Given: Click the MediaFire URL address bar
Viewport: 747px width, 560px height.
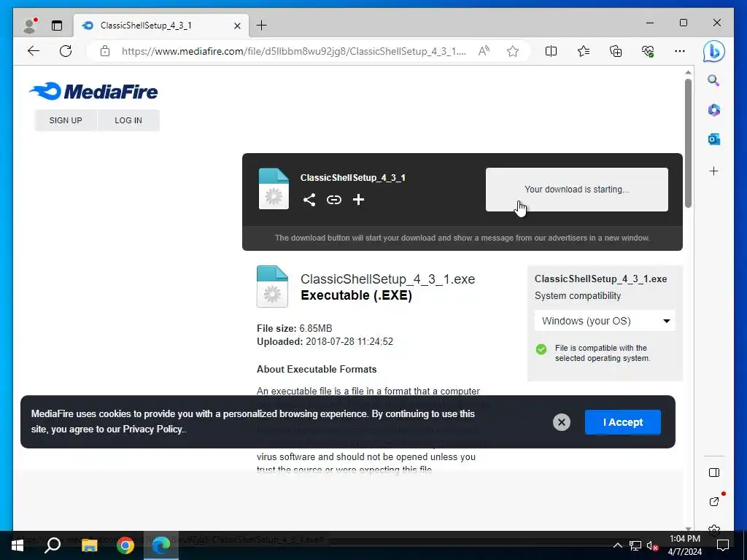Looking at the screenshot, I should tap(293, 51).
